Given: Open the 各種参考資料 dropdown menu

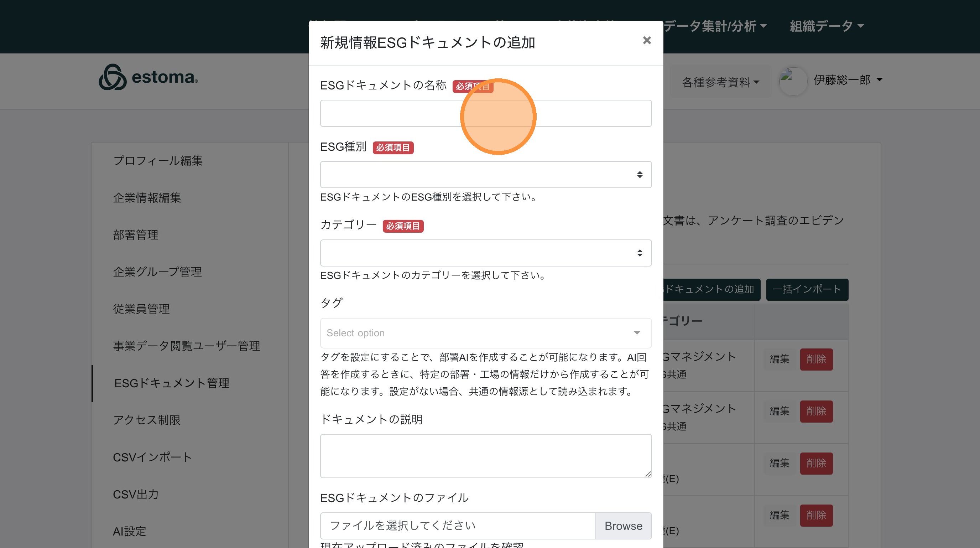Looking at the screenshot, I should (x=720, y=82).
